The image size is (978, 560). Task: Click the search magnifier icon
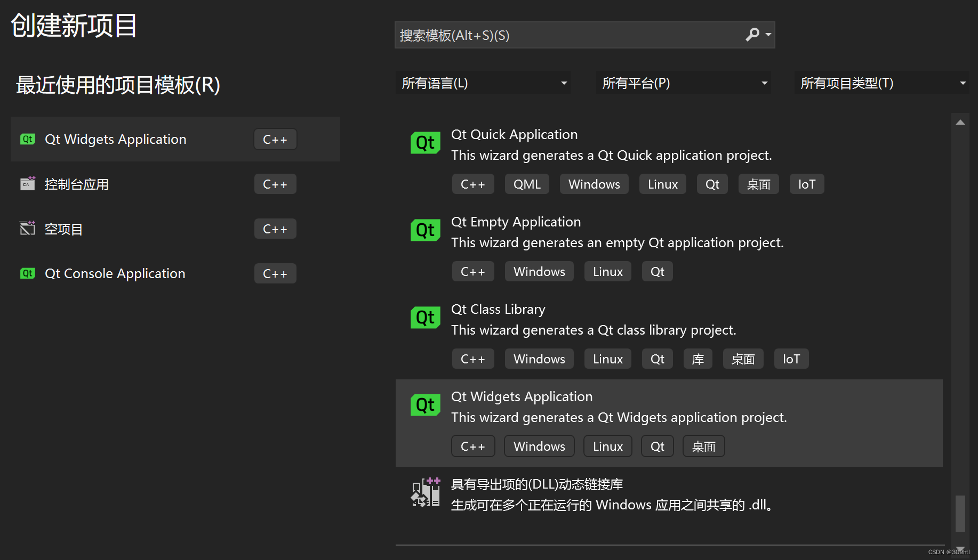coord(752,35)
